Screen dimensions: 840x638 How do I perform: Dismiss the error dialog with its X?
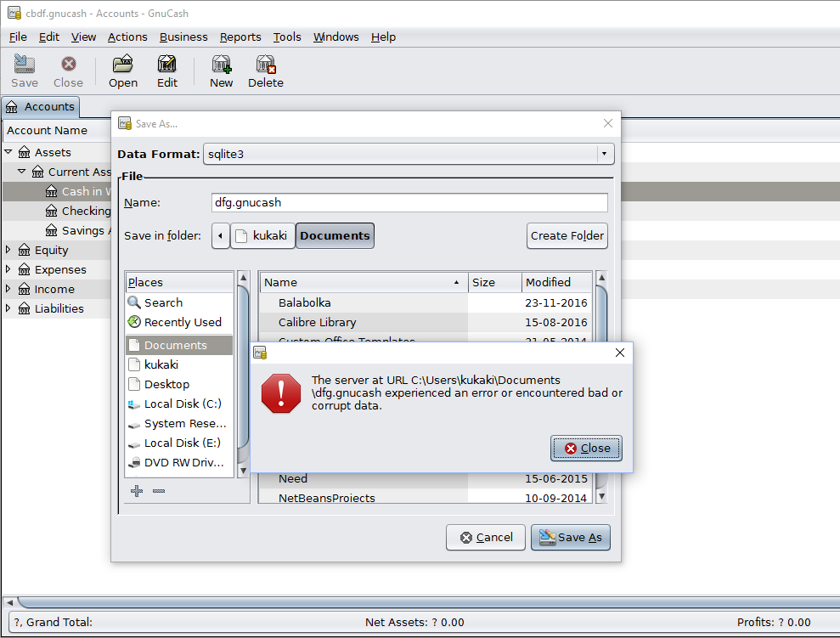pyautogui.click(x=620, y=353)
